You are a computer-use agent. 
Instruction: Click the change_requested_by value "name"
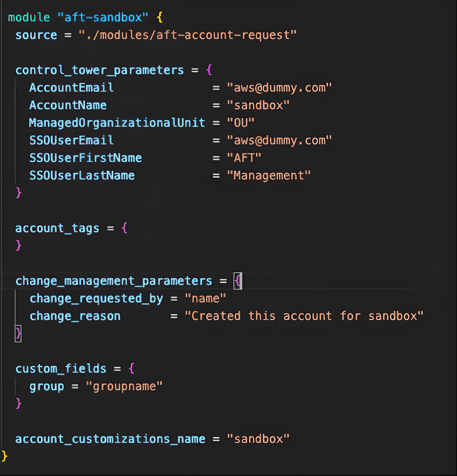(x=205, y=299)
